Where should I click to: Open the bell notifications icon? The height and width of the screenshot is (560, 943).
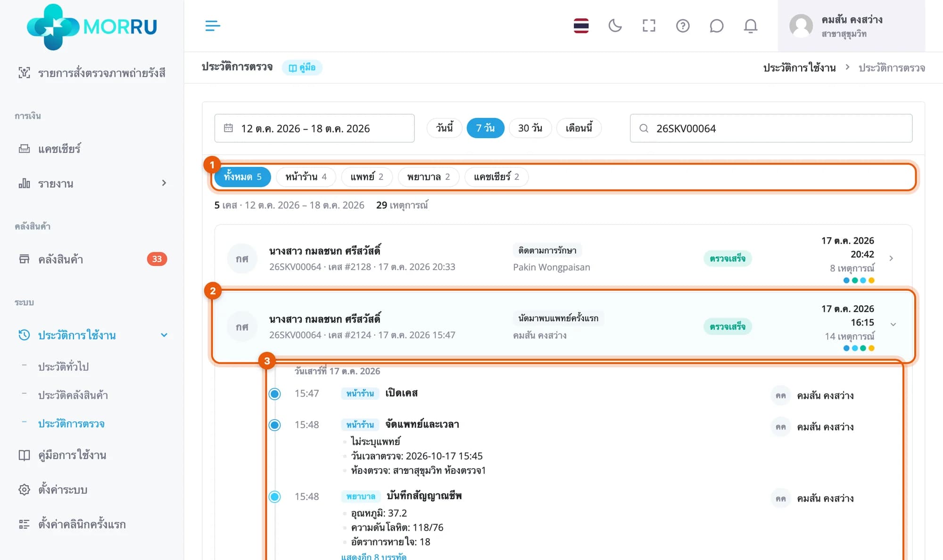pyautogui.click(x=751, y=25)
